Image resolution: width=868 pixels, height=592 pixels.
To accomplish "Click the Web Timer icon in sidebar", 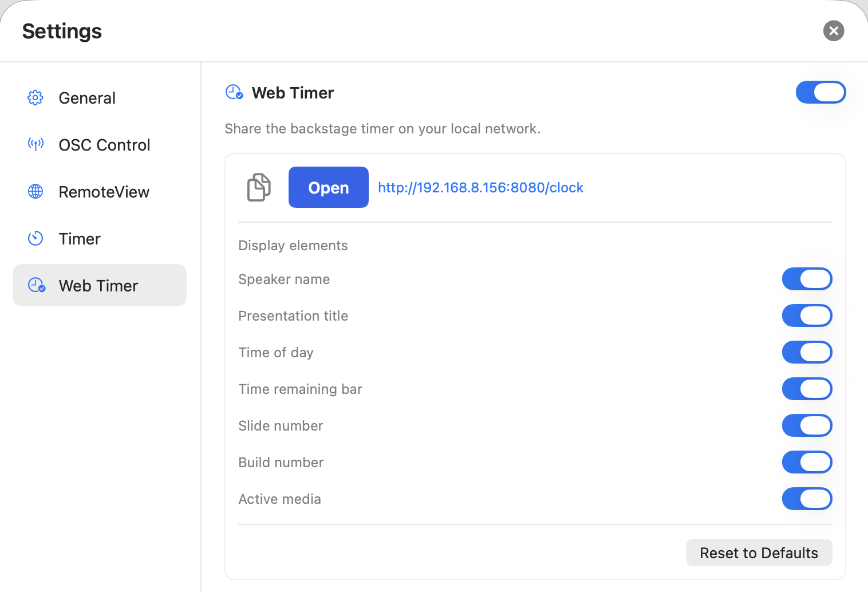I will coord(37,285).
